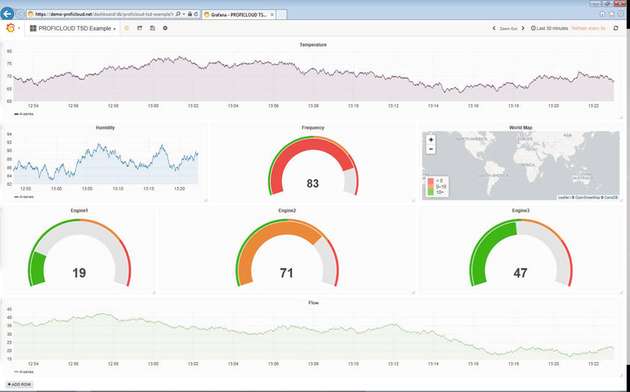Open dashboard settings gear icon
Screen dimensions: 630x392
click(165, 28)
